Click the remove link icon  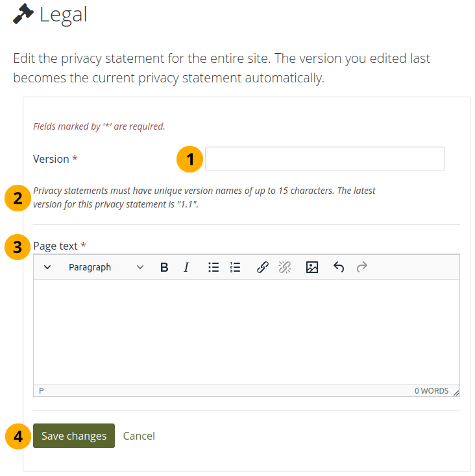pos(285,267)
